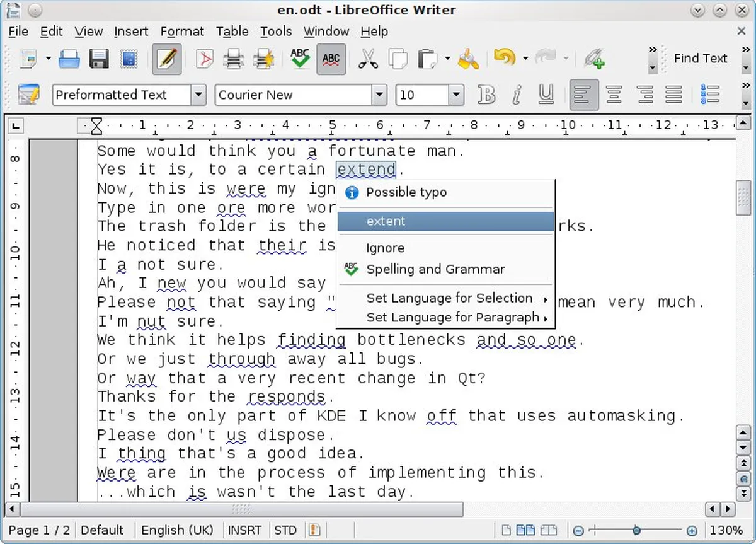
Task: Select side-by-side pages view layout icon
Action: coord(525,531)
